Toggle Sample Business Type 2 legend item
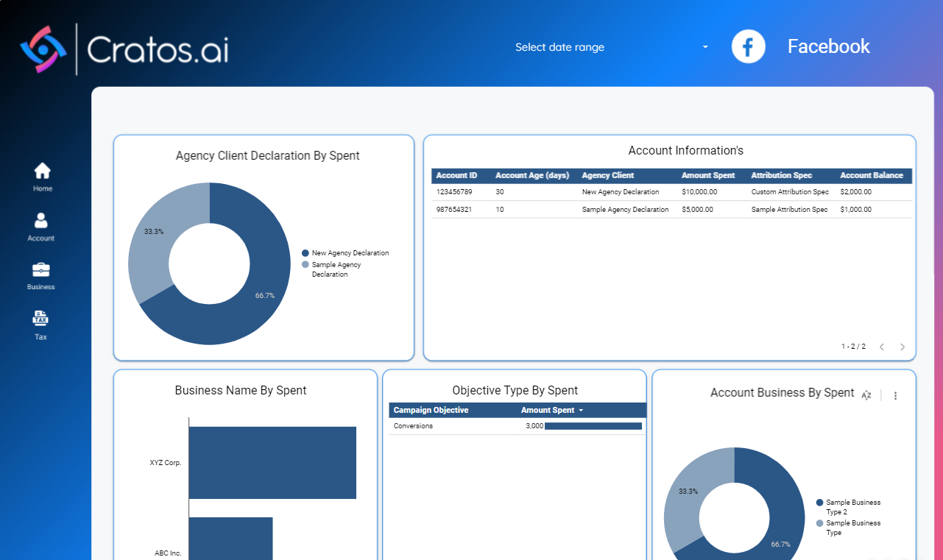943x560 pixels. pos(849,507)
